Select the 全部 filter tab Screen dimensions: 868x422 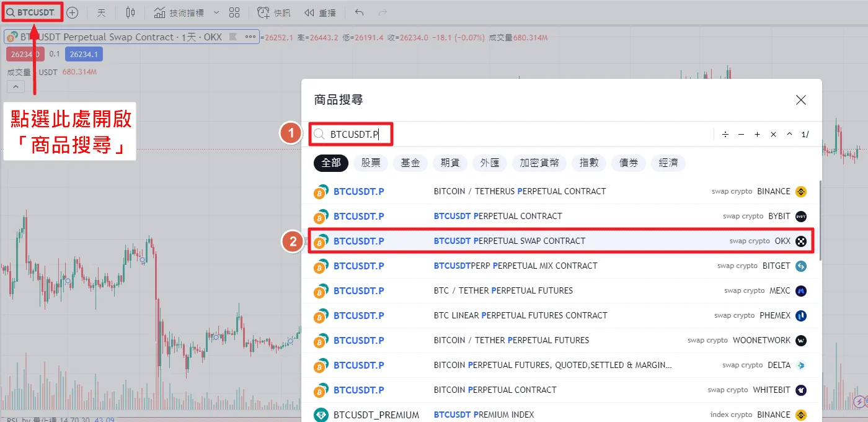331,163
